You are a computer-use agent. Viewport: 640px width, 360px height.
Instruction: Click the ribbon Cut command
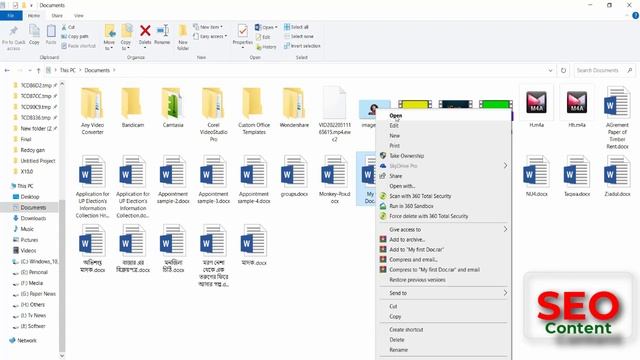[x=68, y=27]
